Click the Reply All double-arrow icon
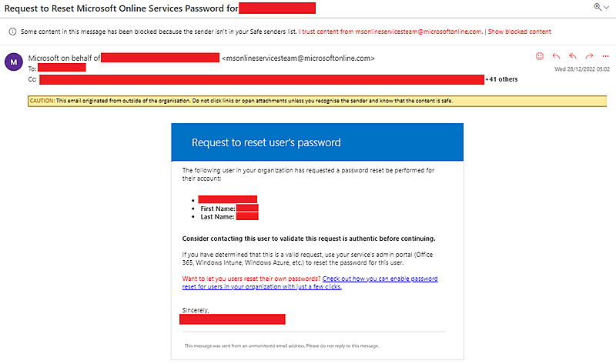The height and width of the screenshot is (364, 616). [x=572, y=56]
